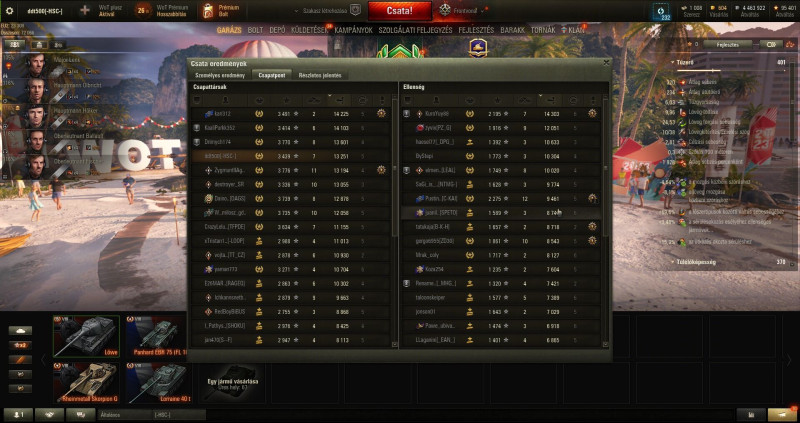This screenshot has width=800, height=423.
Task: Open the Részletes jelentés tab
Action: point(320,75)
